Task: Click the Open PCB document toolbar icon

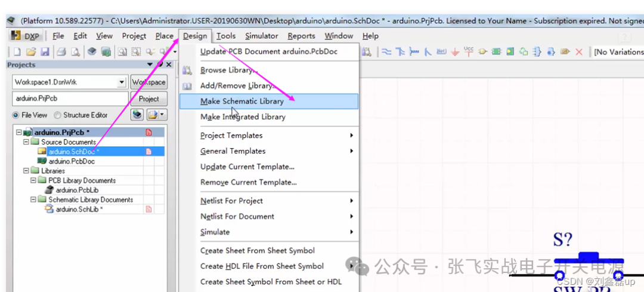Action: coord(106,52)
